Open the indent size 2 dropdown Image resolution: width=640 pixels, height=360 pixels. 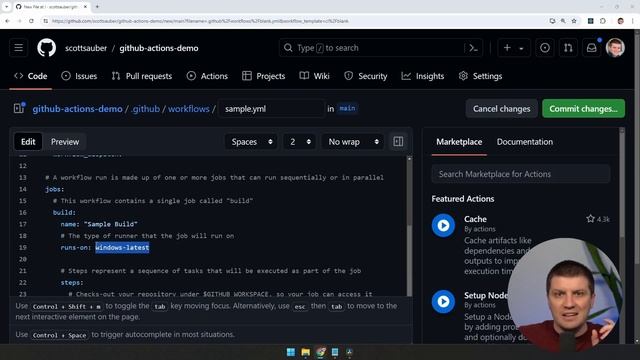click(299, 142)
